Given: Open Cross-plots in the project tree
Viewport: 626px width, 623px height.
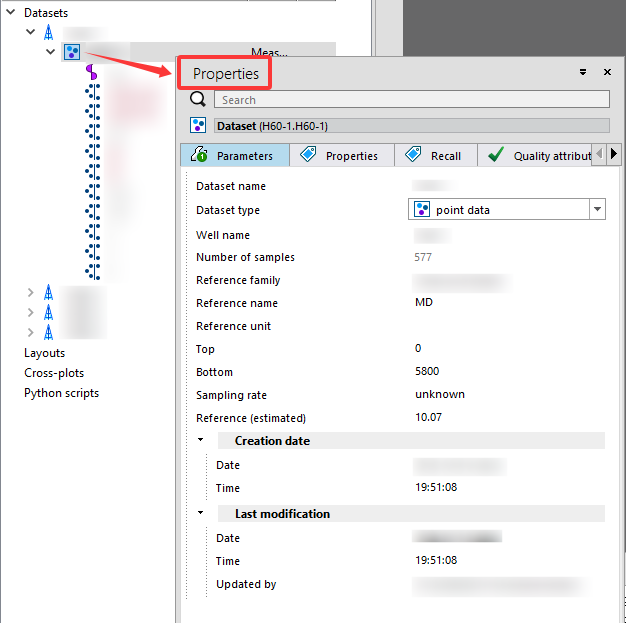Looking at the screenshot, I should 54,373.
